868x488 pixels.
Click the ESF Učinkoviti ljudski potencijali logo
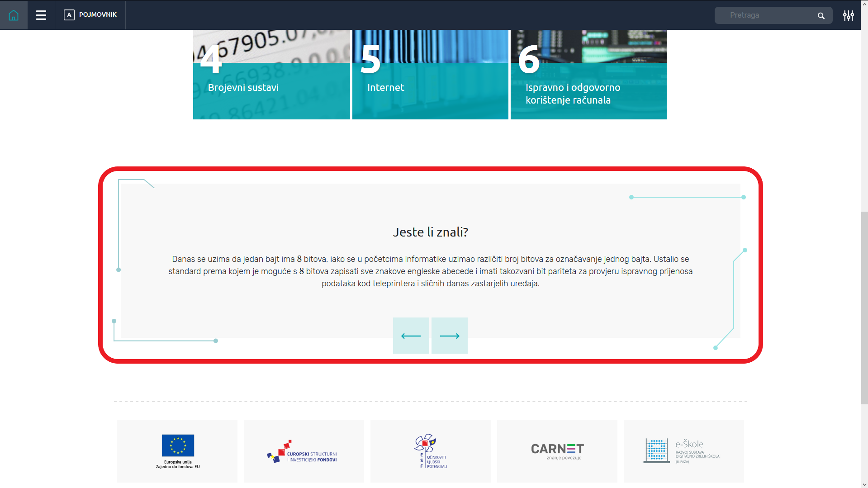(430, 451)
